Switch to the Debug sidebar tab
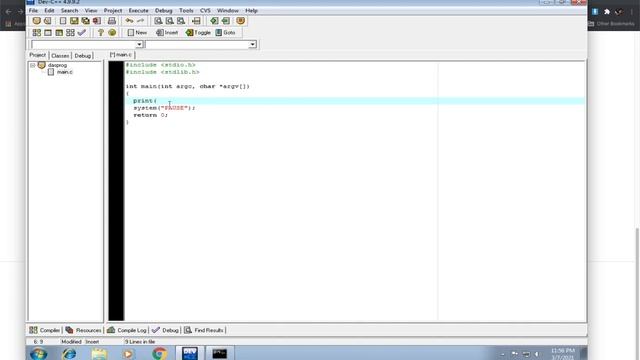This screenshot has width=640, height=360. (82, 56)
